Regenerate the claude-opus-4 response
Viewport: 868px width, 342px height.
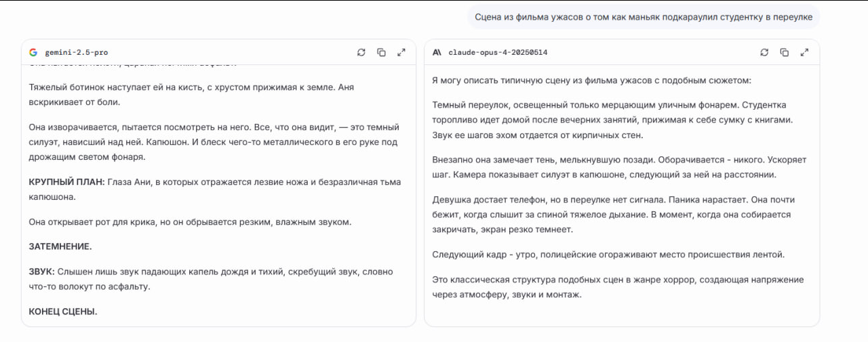click(x=764, y=52)
